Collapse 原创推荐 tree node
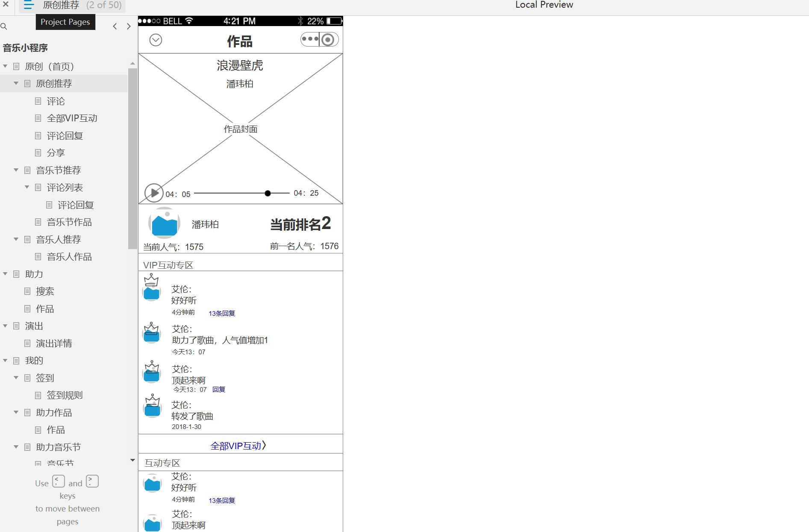The image size is (809, 532). [16, 83]
